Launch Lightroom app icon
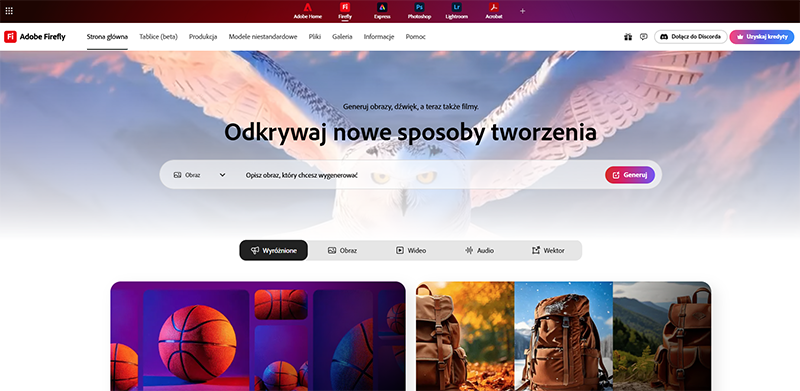 coord(457,11)
